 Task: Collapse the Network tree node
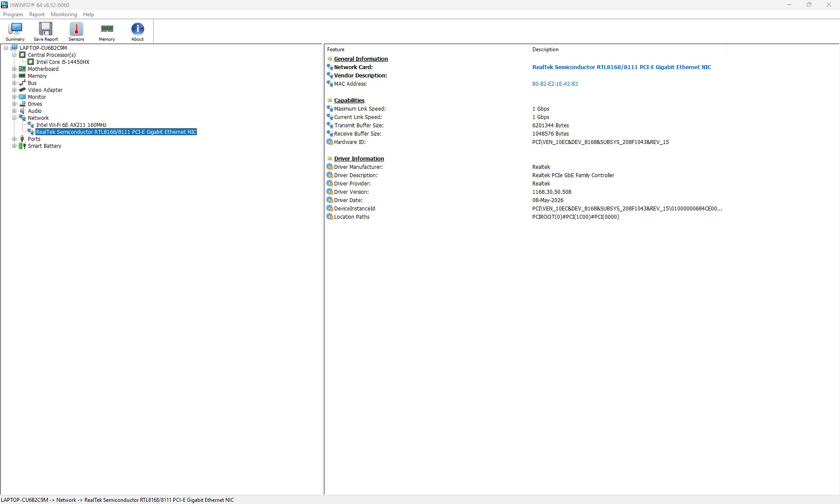point(14,118)
